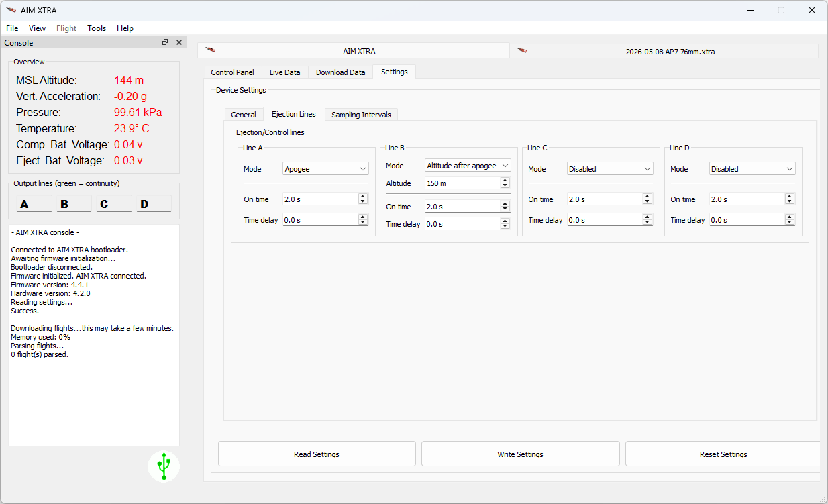The image size is (828, 504).
Task: Click the Read Settings button
Action: (317, 454)
